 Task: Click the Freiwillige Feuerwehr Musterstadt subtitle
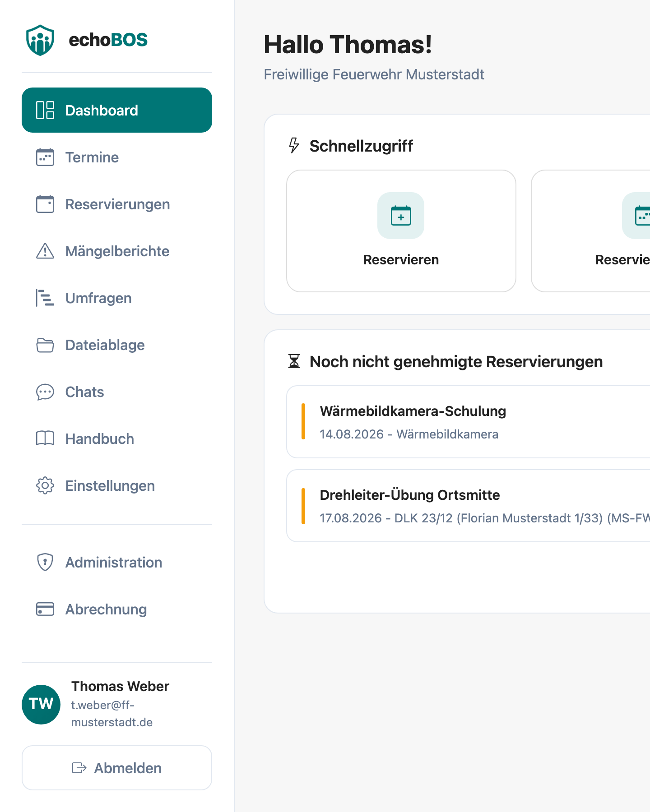(x=374, y=74)
